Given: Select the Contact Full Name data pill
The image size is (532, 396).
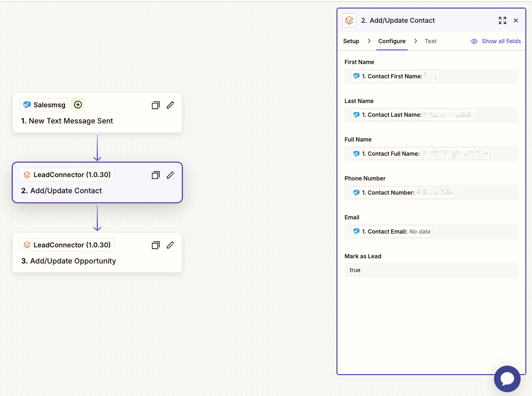Looking at the screenshot, I should point(420,154).
